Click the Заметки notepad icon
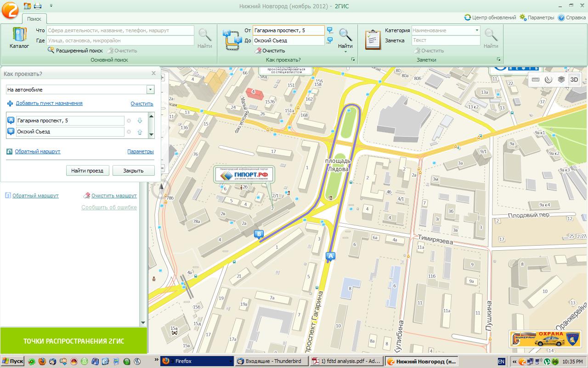The image size is (588, 368). pos(373,40)
